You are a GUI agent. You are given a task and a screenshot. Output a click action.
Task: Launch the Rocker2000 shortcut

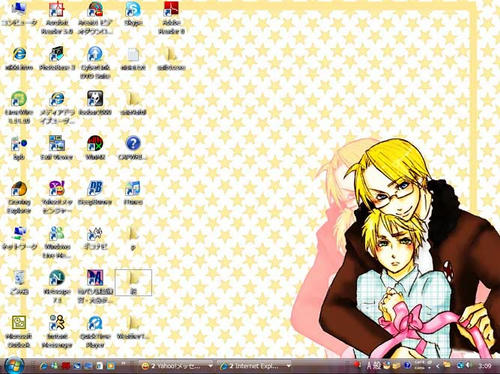pyautogui.click(x=95, y=103)
